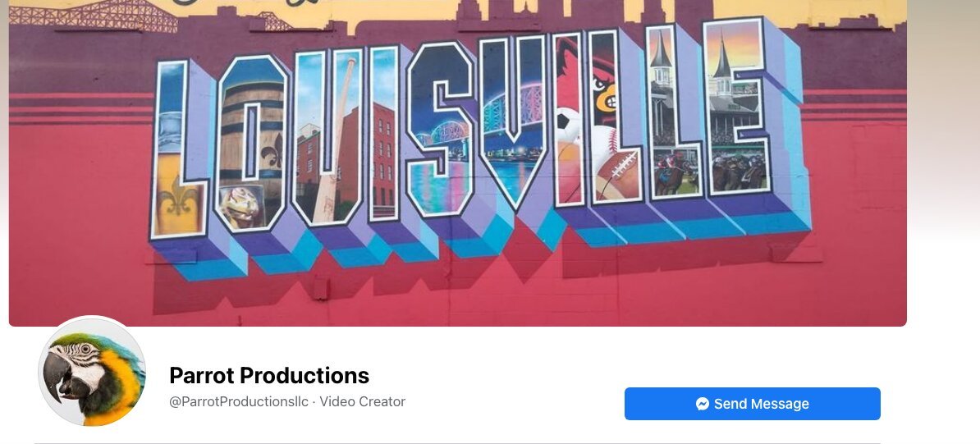This screenshot has width=980, height=444.
Task: Click the Messenger icon in Send Message
Action: [x=703, y=404]
